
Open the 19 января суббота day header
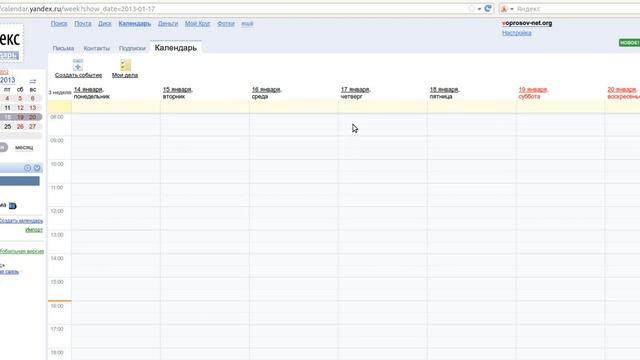pos(533,93)
